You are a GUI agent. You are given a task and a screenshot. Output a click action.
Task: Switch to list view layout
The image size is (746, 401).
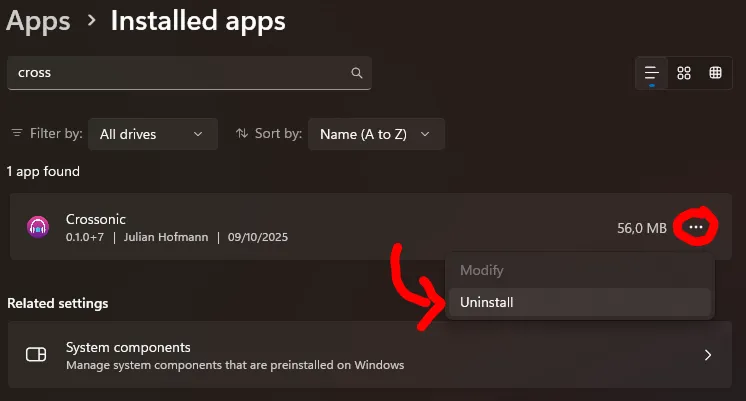[x=651, y=73]
